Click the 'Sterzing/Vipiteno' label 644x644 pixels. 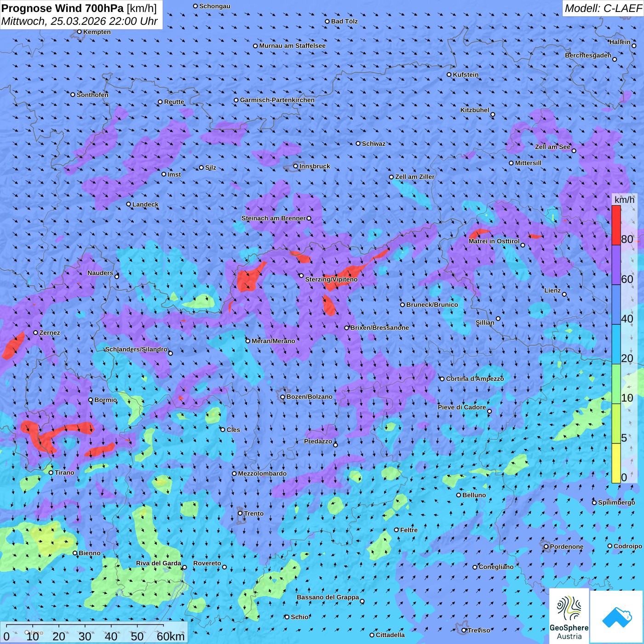(331, 279)
